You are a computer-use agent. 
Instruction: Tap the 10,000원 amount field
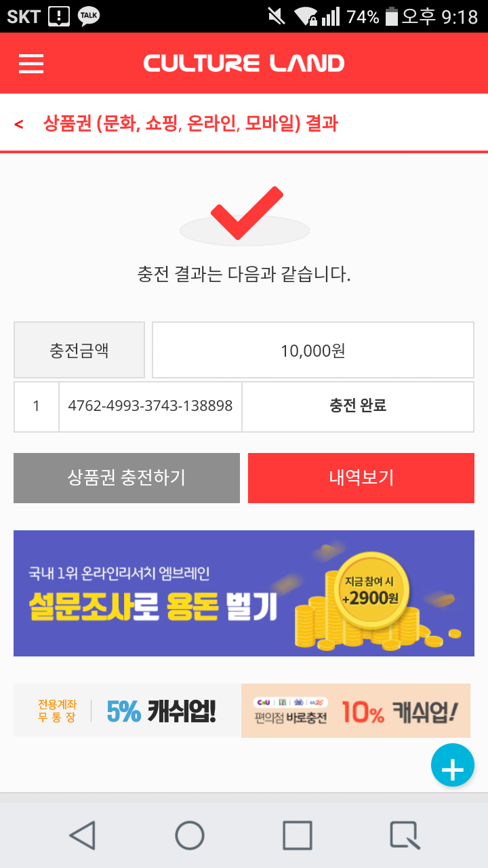point(312,351)
